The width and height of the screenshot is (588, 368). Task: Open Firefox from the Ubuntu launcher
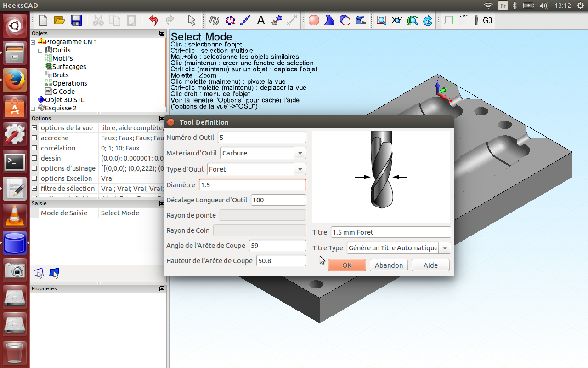(15, 81)
